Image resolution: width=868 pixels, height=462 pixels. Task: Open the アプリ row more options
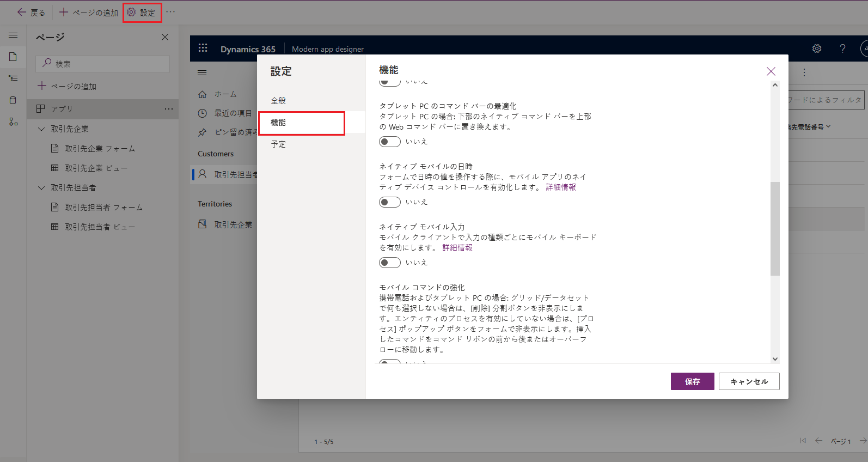169,109
